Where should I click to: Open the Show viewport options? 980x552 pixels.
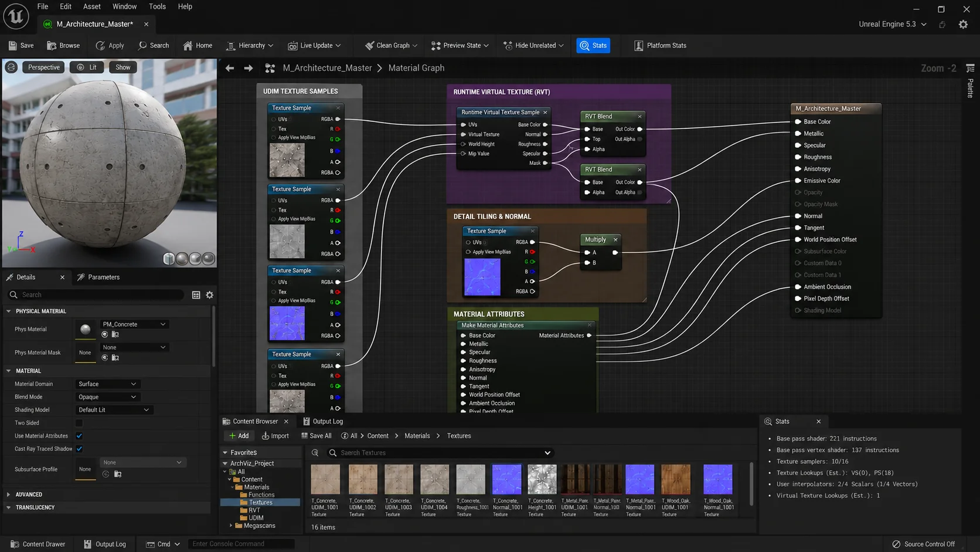[122, 67]
